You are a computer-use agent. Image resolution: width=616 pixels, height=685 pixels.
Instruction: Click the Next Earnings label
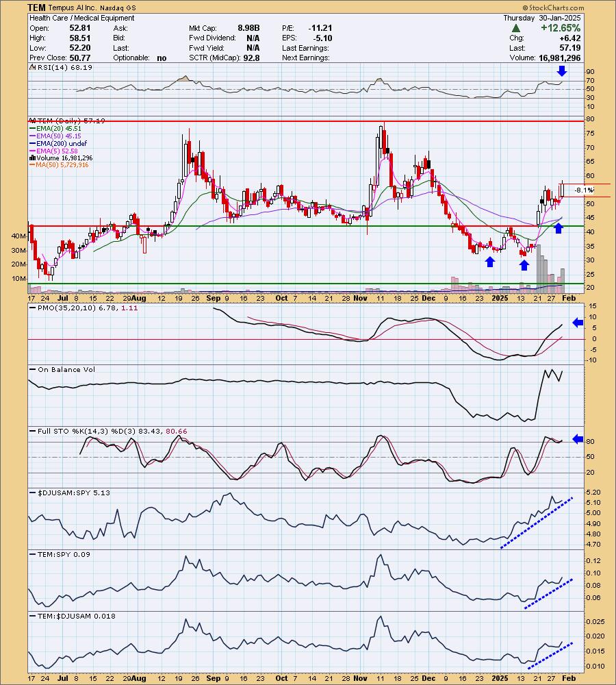(x=305, y=58)
